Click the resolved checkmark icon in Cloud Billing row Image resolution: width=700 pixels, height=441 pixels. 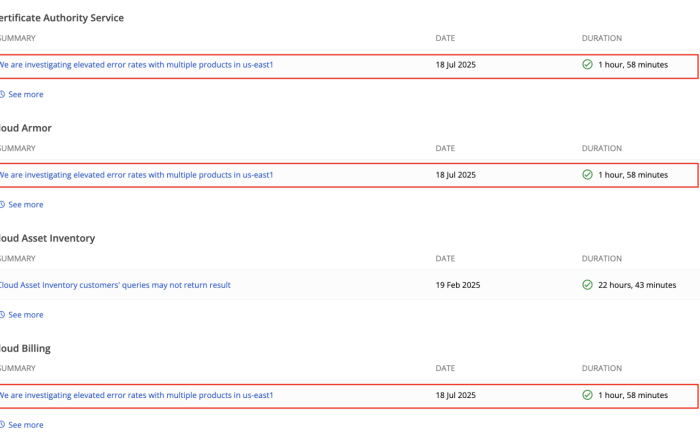coord(588,395)
